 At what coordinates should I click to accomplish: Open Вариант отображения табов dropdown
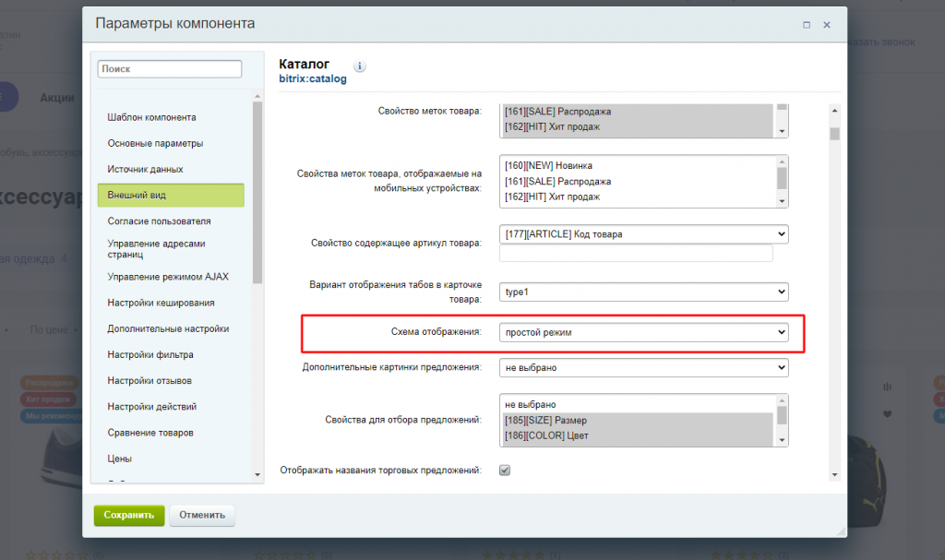coord(643,292)
